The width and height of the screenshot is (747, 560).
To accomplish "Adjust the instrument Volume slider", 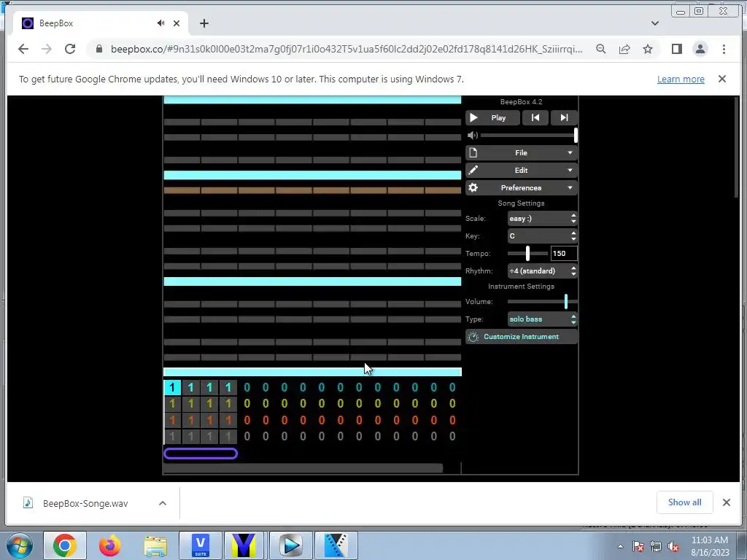I will [543, 301].
